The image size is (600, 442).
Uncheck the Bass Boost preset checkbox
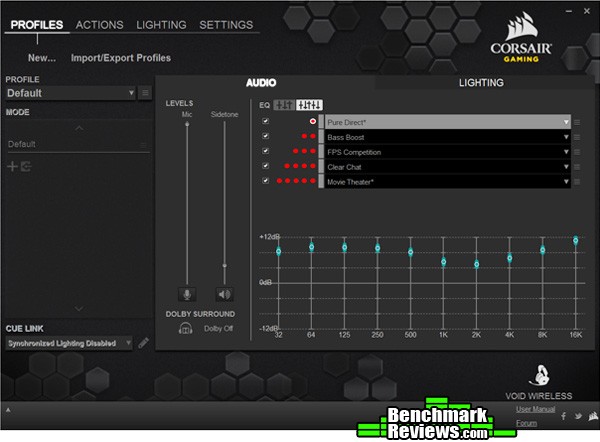pos(265,136)
